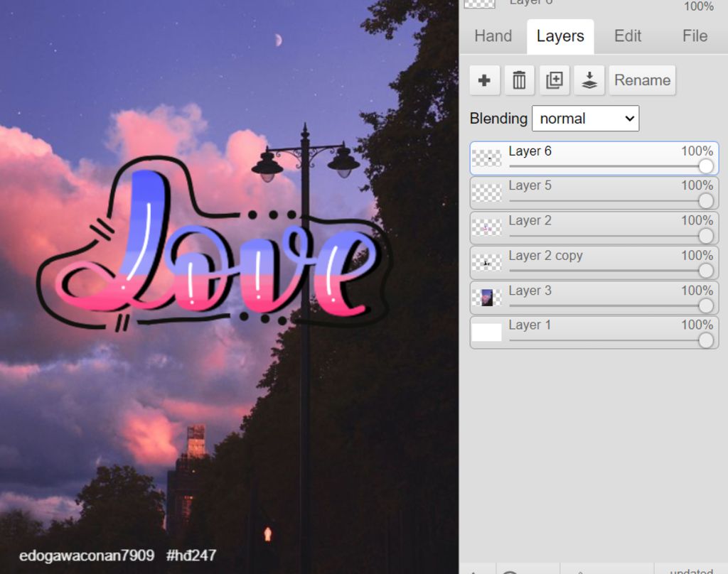Select Layer 5 in the layer list
The width and height of the screenshot is (728, 574).
[594, 193]
